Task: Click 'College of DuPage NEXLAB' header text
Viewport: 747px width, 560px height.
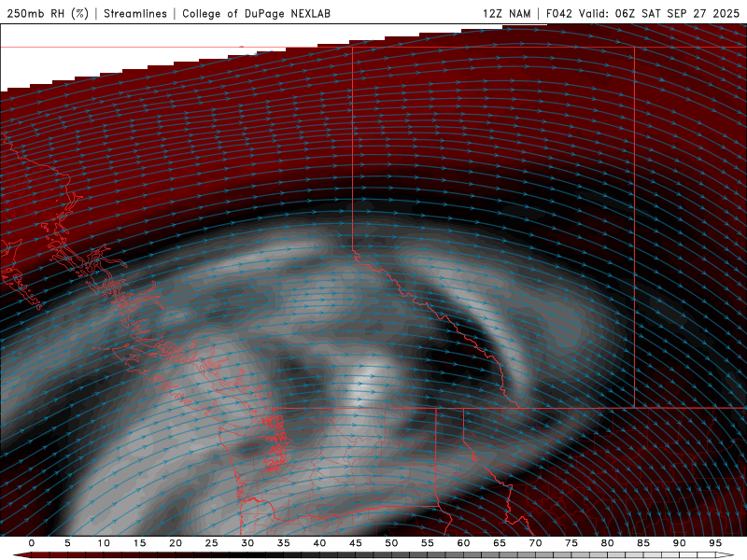Action: click(x=256, y=13)
